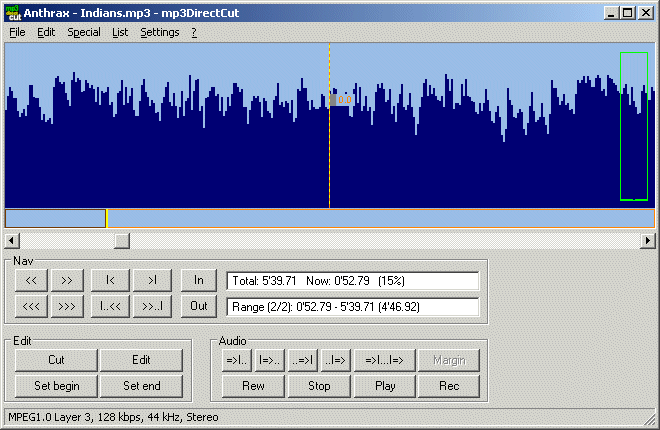The width and height of the screenshot is (660, 430).
Task: Click the Rew button
Action: (253, 386)
